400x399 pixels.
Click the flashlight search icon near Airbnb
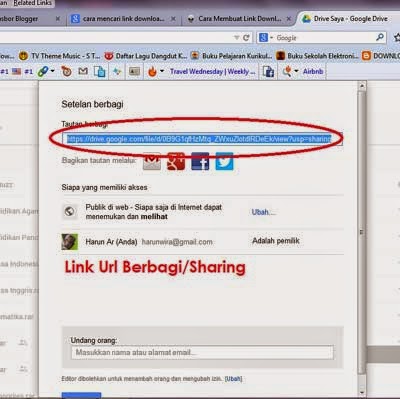click(287, 71)
